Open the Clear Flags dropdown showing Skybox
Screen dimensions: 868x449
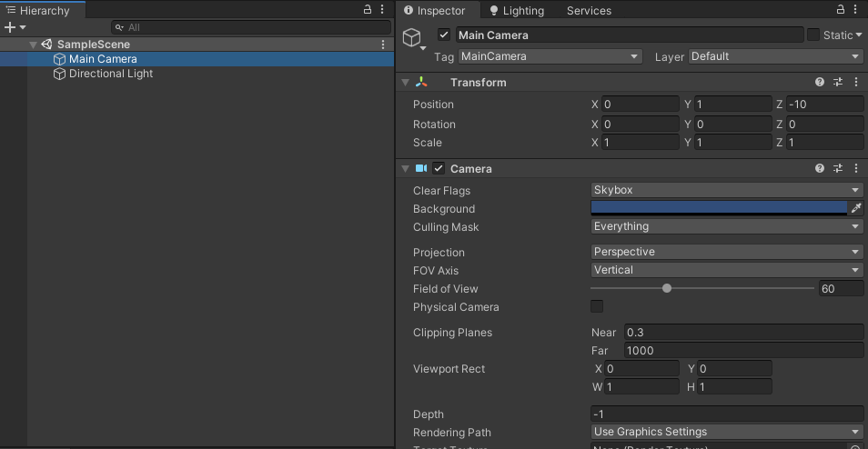[x=727, y=190]
